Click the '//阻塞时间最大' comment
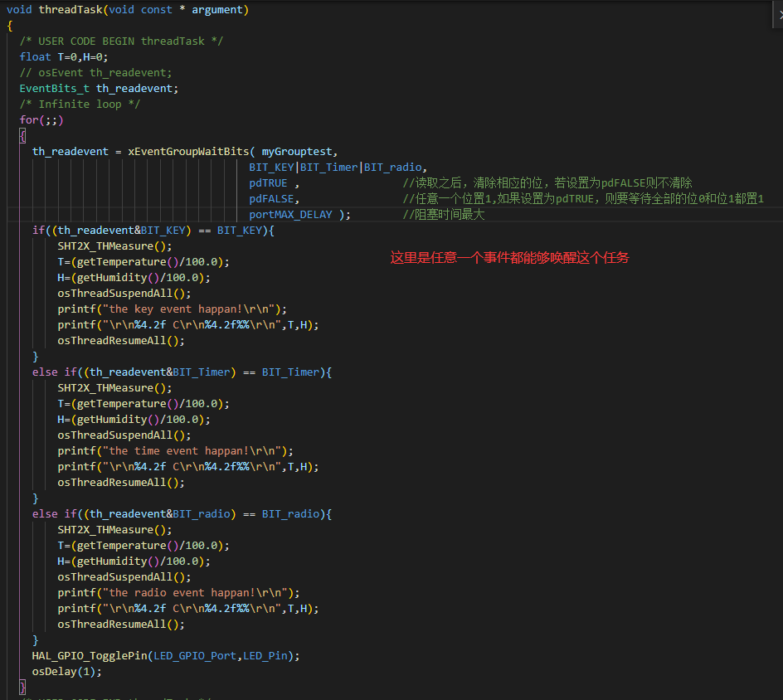Image resolution: width=783 pixels, height=700 pixels. point(444,215)
